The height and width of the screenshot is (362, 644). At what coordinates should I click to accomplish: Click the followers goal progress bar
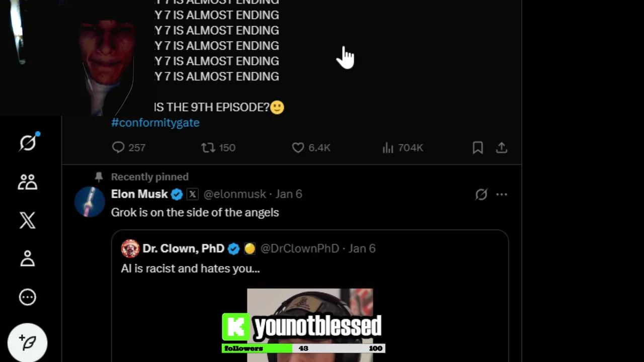pyautogui.click(x=303, y=348)
